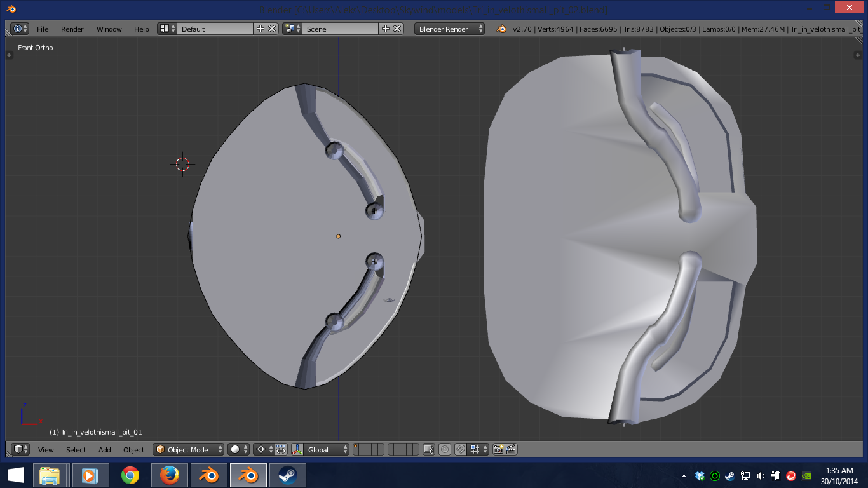Open the scene browser icon
The width and height of the screenshot is (868, 488).
[292, 29]
